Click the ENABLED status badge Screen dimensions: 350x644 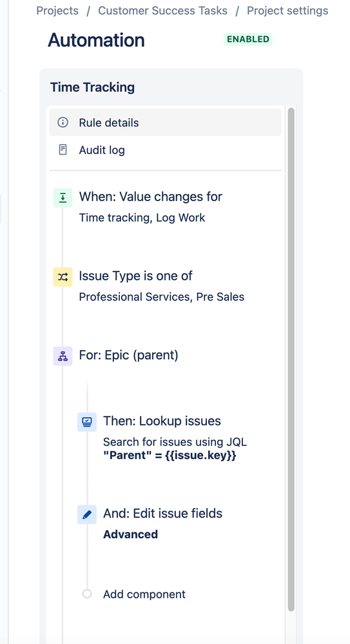click(x=248, y=39)
